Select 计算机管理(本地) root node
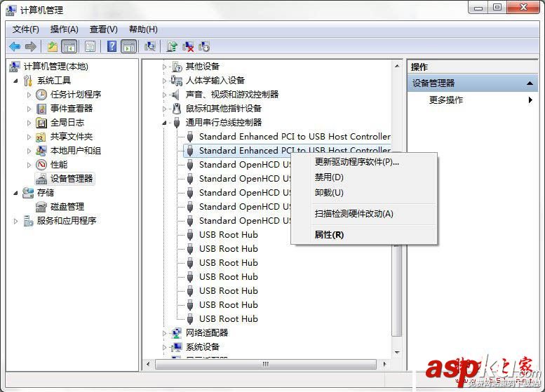Image resolution: width=545 pixels, height=392 pixels. 55,67
